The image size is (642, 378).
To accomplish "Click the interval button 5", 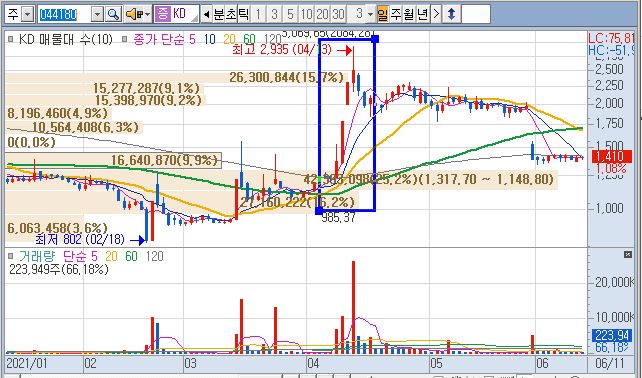I will click(x=290, y=14).
